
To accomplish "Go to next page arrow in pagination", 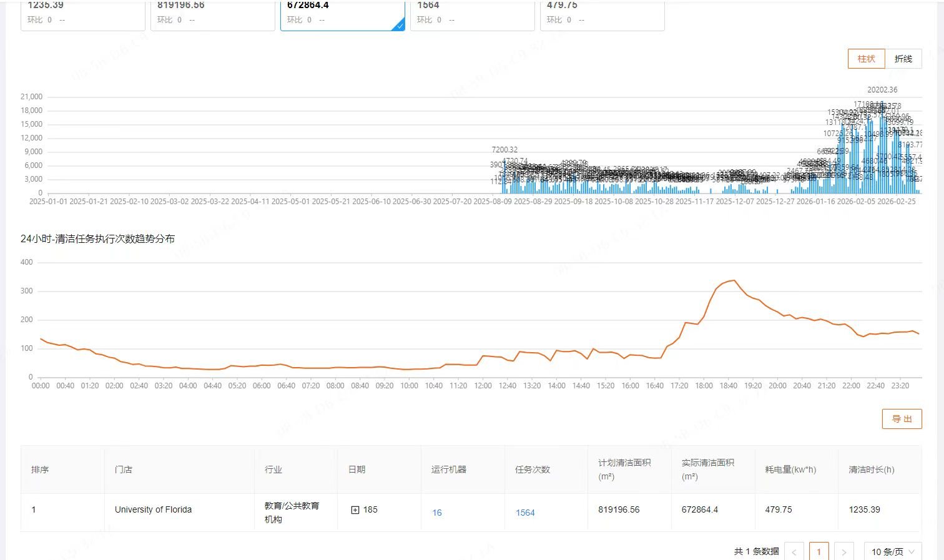I will [843, 552].
